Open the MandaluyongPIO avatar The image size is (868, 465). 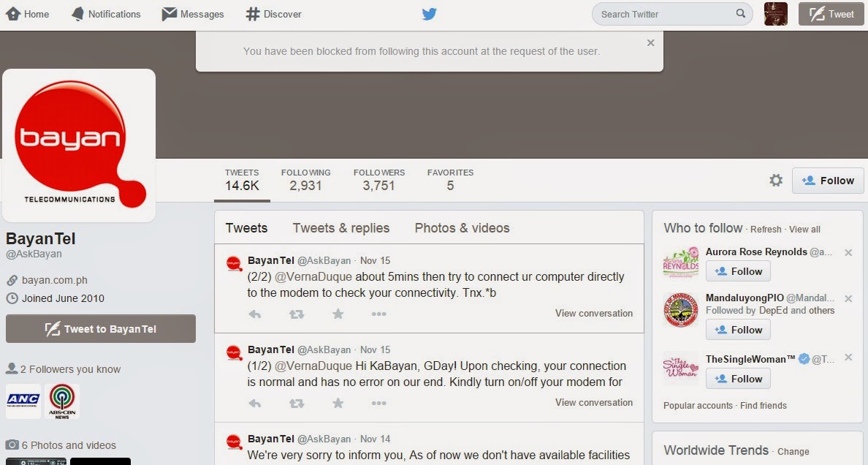[681, 311]
